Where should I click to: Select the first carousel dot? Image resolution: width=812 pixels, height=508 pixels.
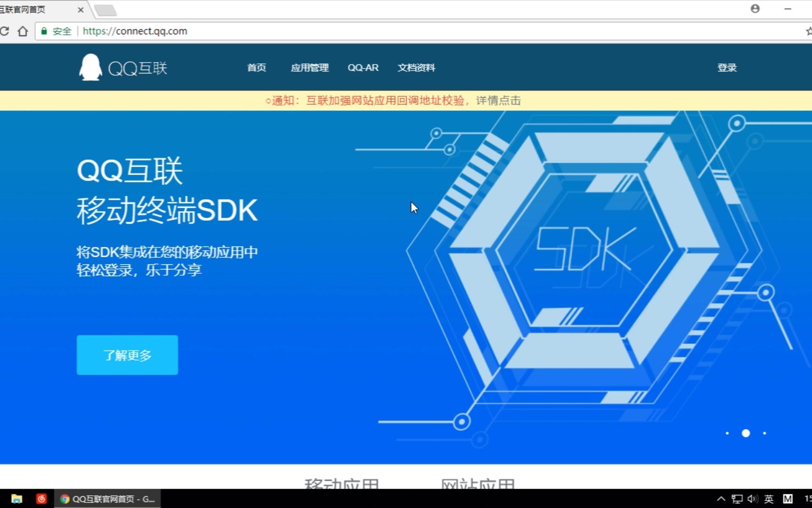[727, 433]
